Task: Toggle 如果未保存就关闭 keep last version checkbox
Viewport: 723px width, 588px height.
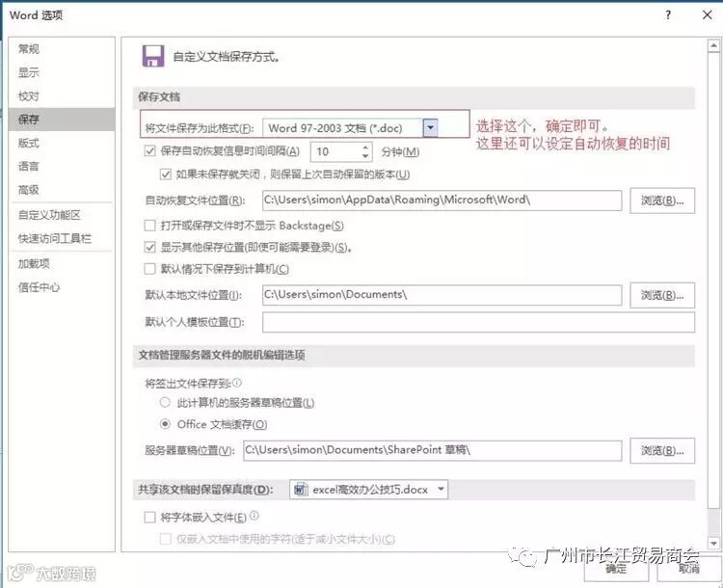Action: click(166, 174)
